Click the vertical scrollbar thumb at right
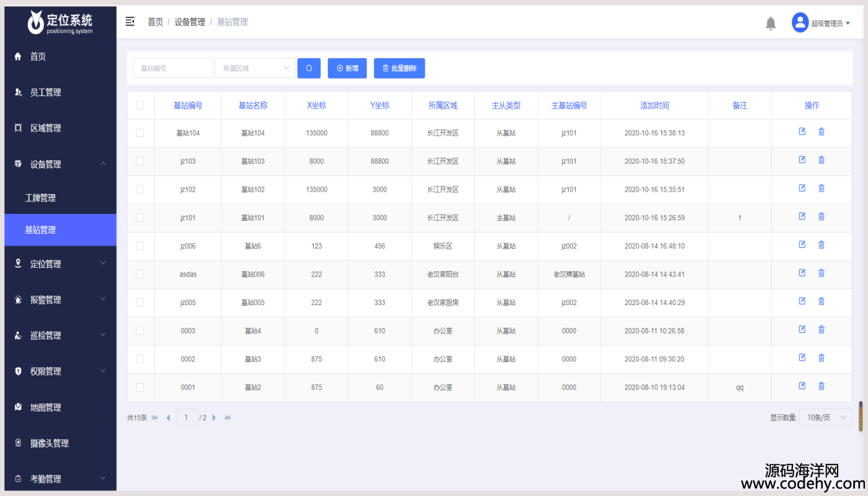Screen dimensions: 868x496 [x=861, y=417]
